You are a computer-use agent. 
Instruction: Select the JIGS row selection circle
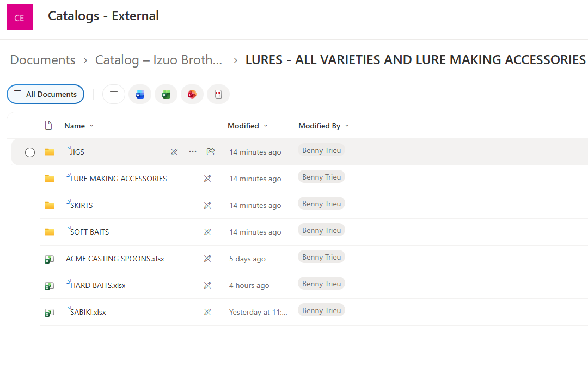29,152
